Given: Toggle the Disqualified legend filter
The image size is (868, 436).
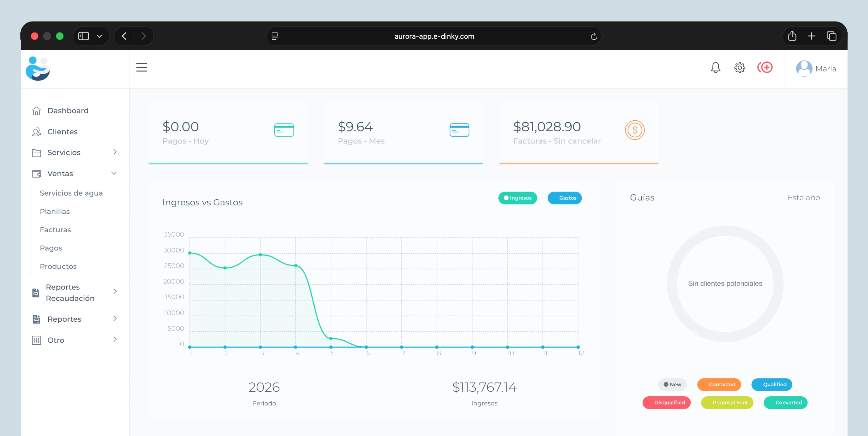Looking at the screenshot, I should click(666, 403).
